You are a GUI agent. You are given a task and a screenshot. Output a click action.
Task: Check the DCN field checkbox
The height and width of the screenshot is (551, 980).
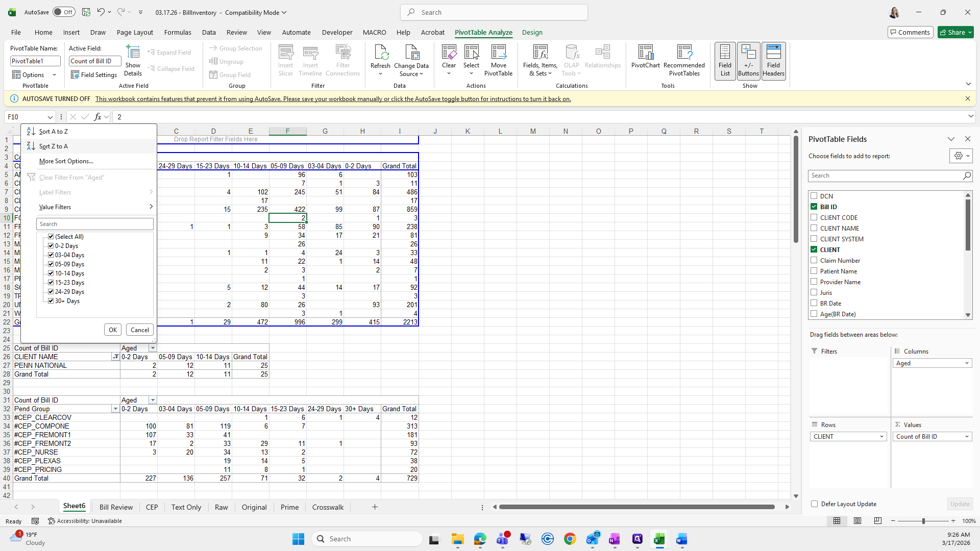pos(814,196)
